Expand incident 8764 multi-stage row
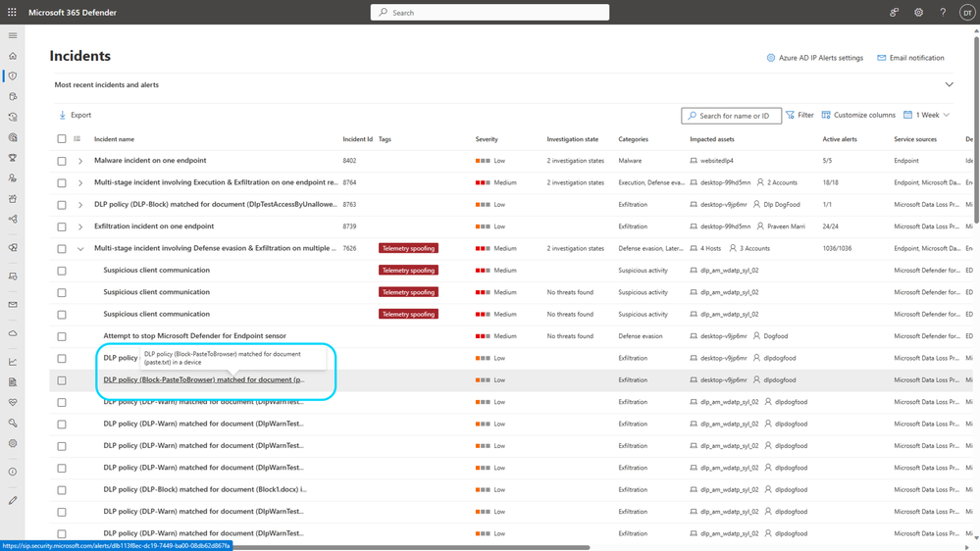 [x=80, y=182]
